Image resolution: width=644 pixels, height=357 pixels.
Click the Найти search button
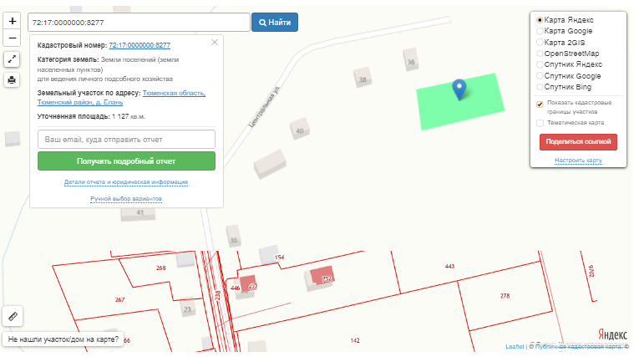(x=275, y=23)
